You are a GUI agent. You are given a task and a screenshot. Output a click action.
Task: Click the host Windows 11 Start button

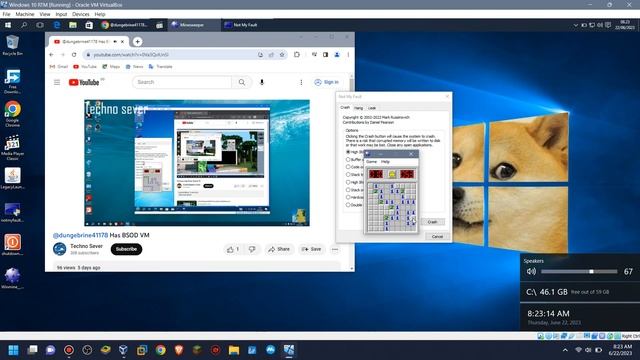pos(13,350)
